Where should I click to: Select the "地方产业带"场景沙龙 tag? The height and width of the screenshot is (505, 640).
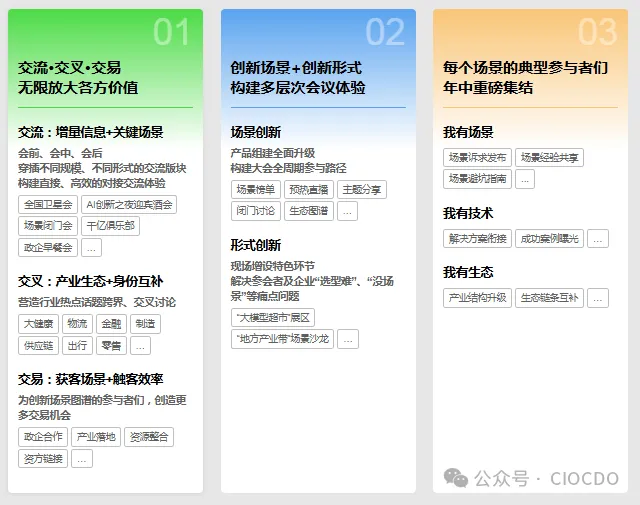point(281,339)
